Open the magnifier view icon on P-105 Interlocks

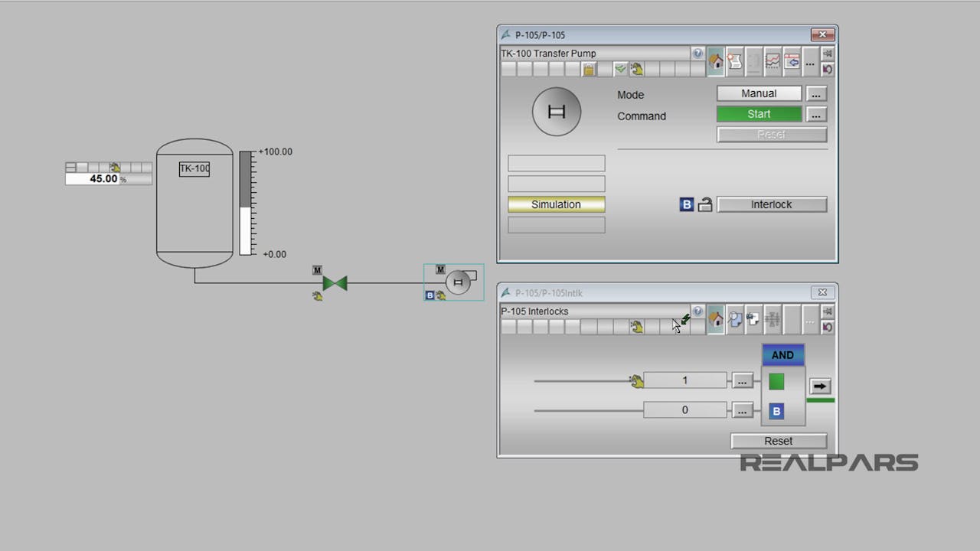[x=734, y=319]
